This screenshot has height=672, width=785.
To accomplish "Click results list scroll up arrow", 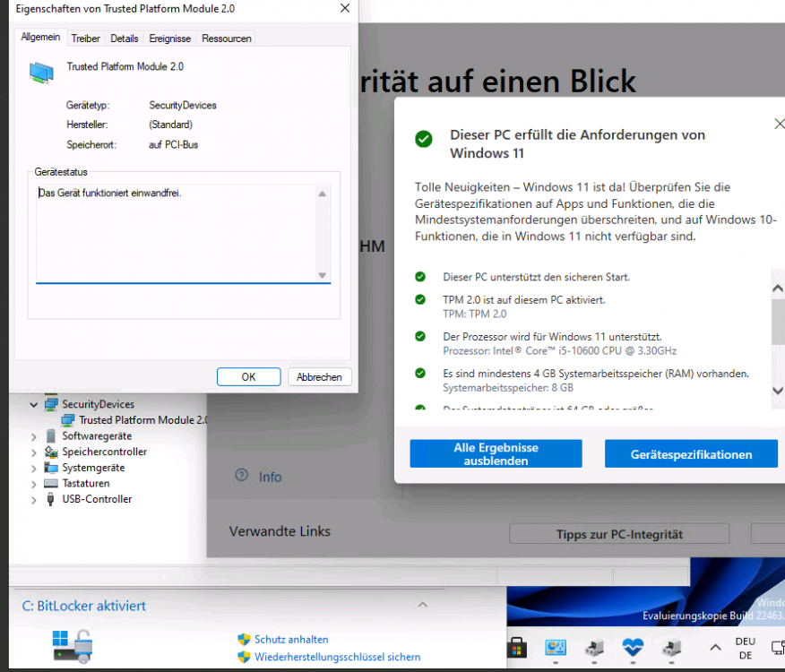I will 778,288.
